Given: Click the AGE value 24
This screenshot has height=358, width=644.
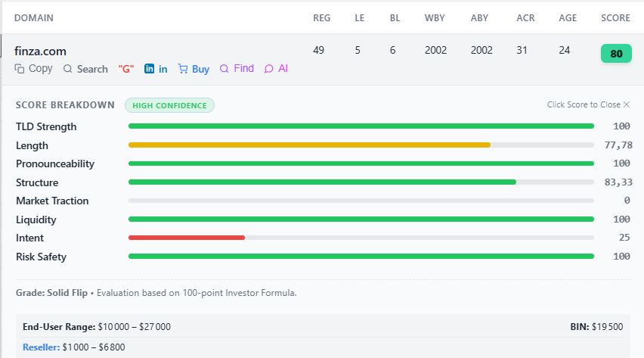Looking at the screenshot, I should point(565,50).
